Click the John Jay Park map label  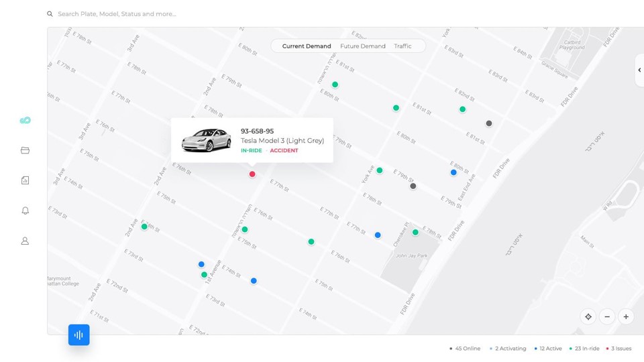click(411, 255)
